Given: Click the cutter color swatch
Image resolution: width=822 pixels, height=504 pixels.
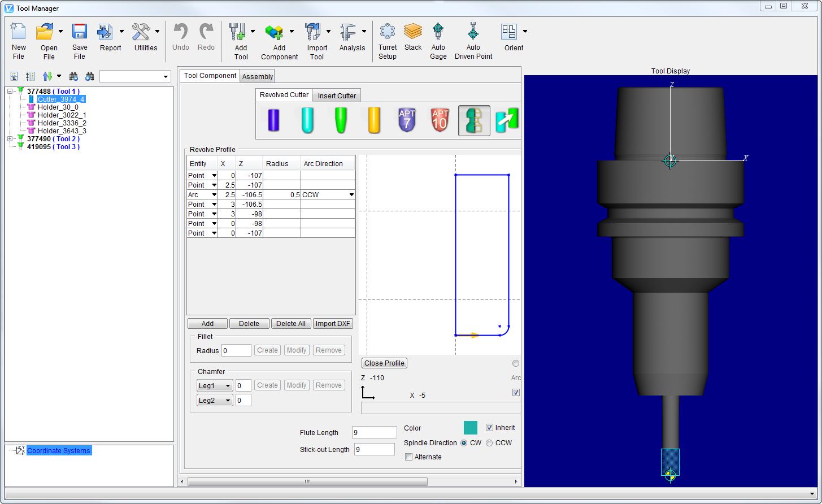Looking at the screenshot, I should point(470,428).
